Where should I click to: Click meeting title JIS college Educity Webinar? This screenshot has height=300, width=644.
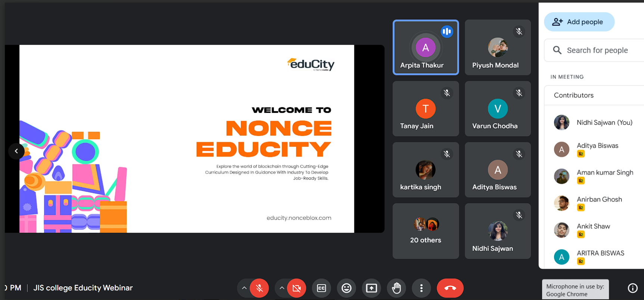(83, 288)
